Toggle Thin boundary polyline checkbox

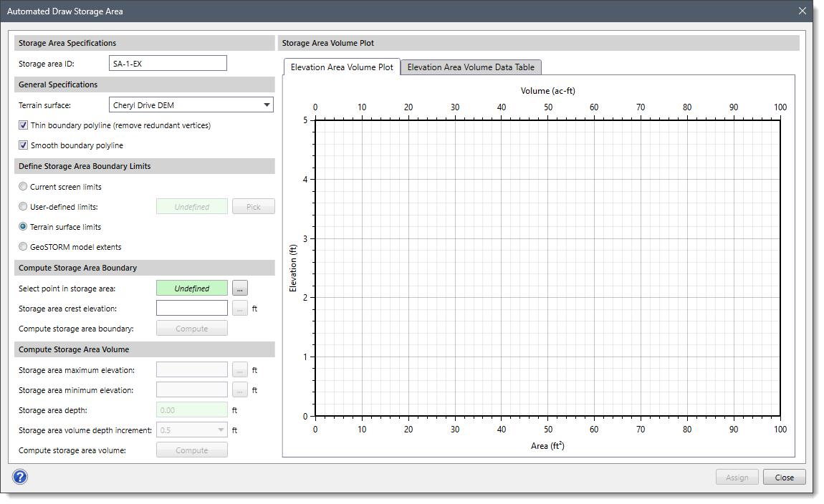point(24,125)
